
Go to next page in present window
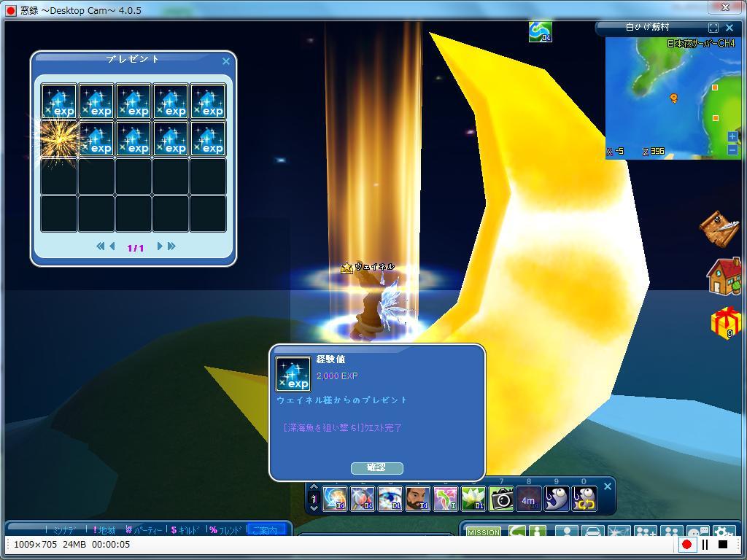160,246
